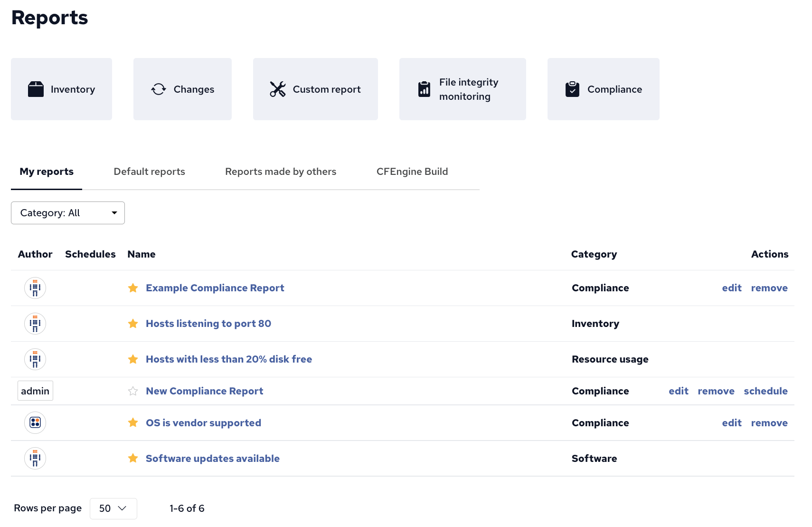Screen dimensions: 812x527
Task: Click the Category column header
Action: 594,254
